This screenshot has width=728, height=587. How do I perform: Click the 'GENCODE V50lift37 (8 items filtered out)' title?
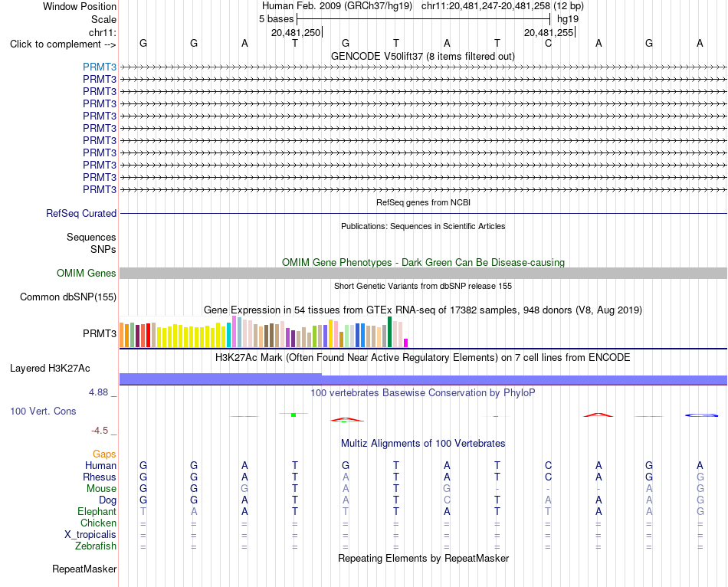[x=423, y=56]
